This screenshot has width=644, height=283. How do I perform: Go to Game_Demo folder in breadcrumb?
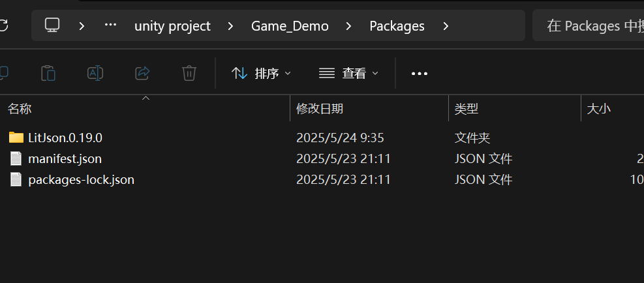(x=290, y=26)
